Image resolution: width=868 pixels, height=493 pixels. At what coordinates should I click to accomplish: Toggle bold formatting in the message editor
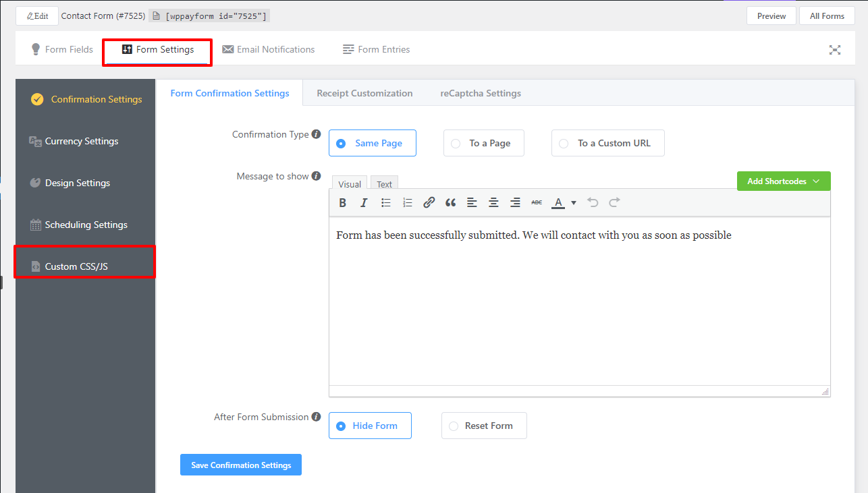coord(342,202)
